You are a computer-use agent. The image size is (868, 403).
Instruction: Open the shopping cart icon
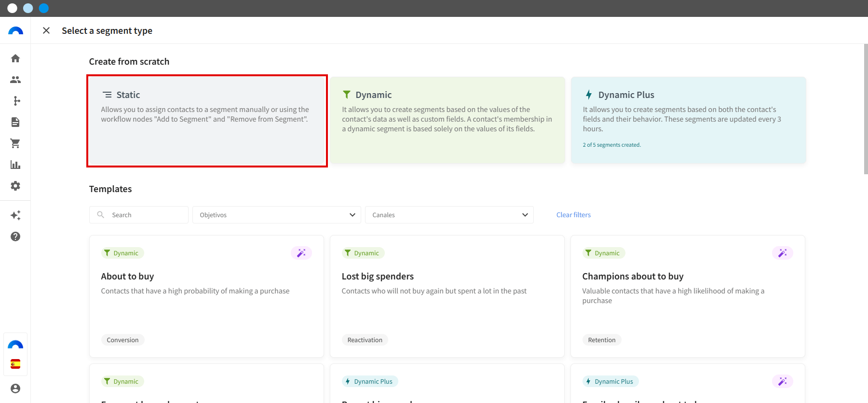15,143
